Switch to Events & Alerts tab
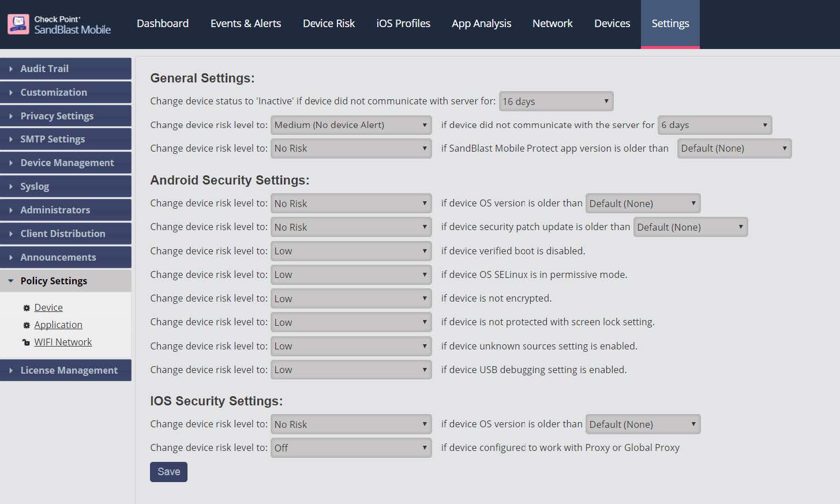This screenshot has width=840, height=504. pyautogui.click(x=246, y=24)
